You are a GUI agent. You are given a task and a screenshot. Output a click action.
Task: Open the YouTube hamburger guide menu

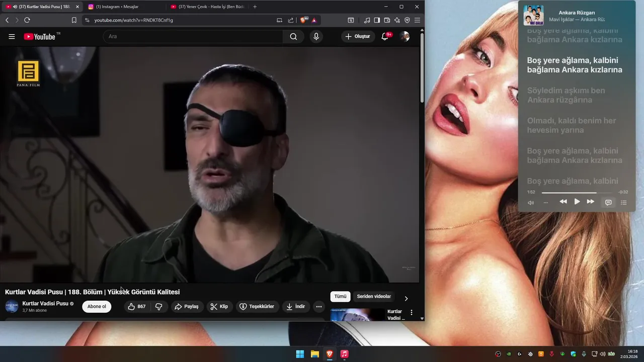click(12, 36)
